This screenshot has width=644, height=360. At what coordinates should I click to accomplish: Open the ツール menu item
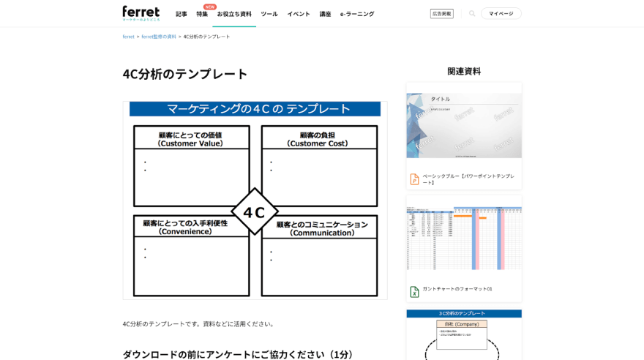pos(269,14)
